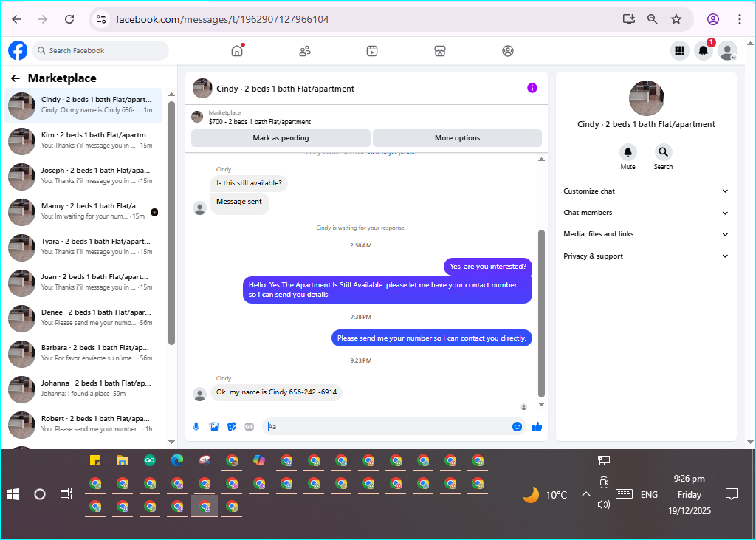Viewport: 756px width, 540px height.
Task: Attach a photo file to message
Action: click(214, 426)
